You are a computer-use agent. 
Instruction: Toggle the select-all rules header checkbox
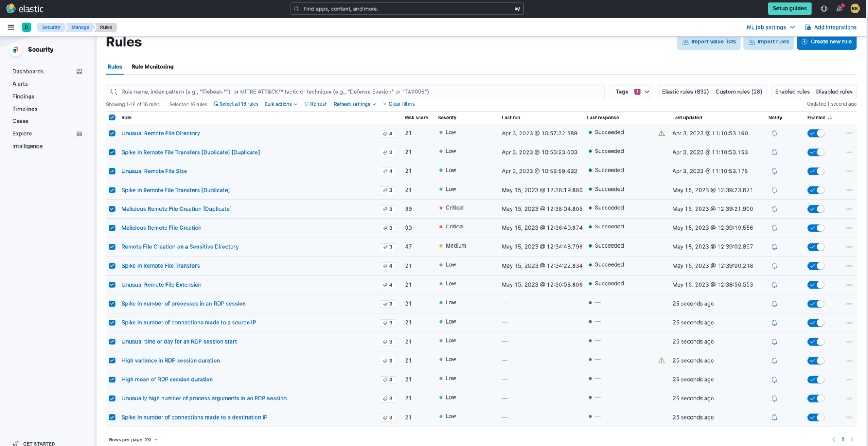(x=112, y=118)
